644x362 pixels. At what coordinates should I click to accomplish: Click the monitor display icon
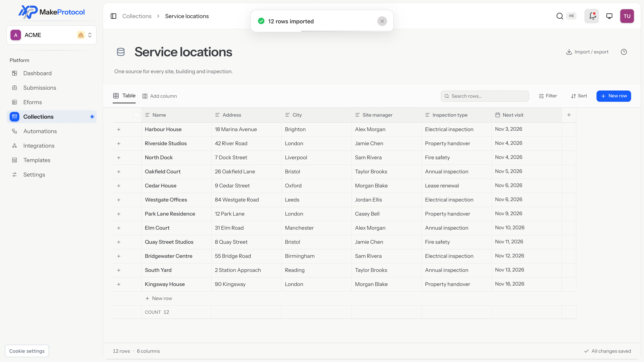[609, 16]
